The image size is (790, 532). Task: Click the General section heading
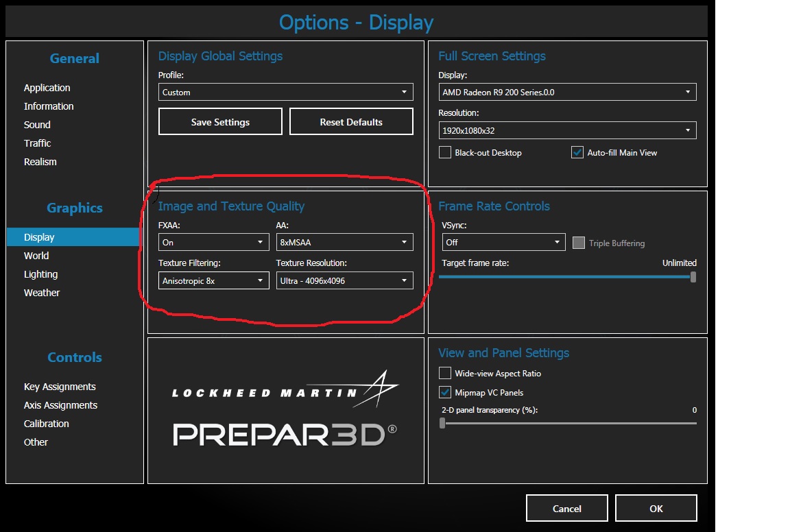75,58
